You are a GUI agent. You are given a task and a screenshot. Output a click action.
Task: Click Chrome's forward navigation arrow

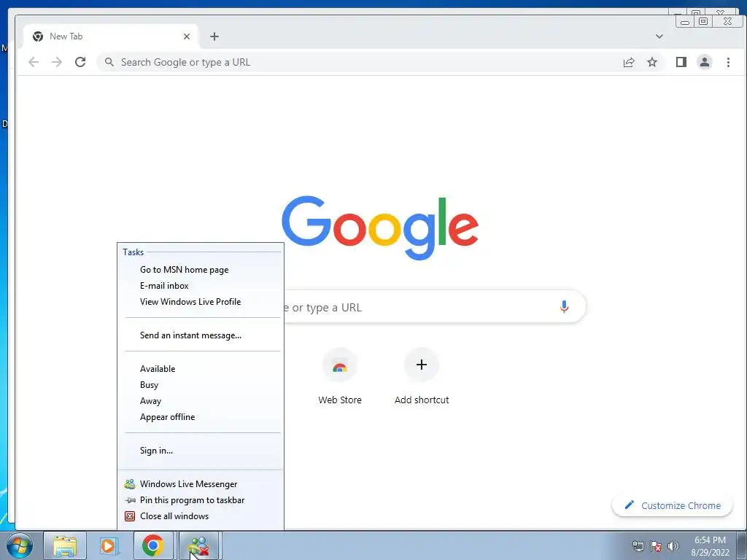click(57, 62)
